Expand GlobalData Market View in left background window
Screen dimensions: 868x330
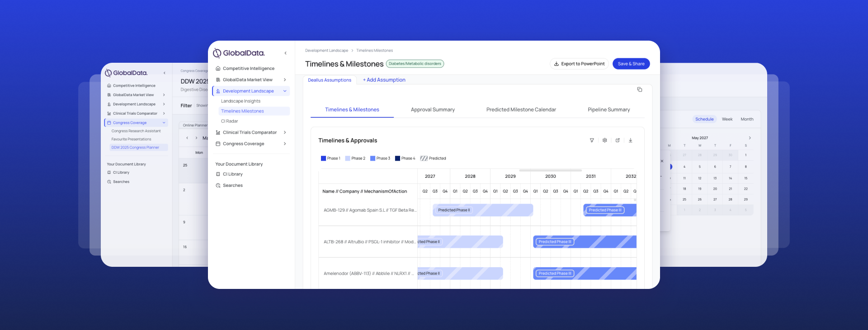click(x=164, y=95)
